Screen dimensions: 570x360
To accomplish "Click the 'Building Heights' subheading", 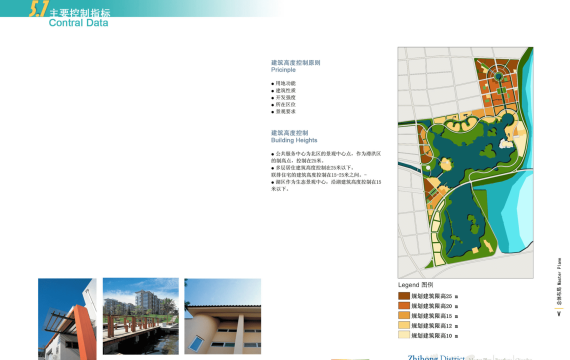I will point(294,140).
